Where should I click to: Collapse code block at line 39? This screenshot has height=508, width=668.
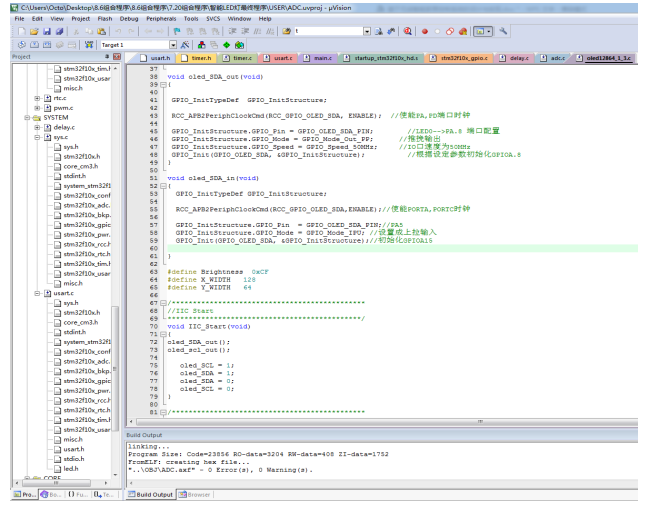(x=163, y=84)
